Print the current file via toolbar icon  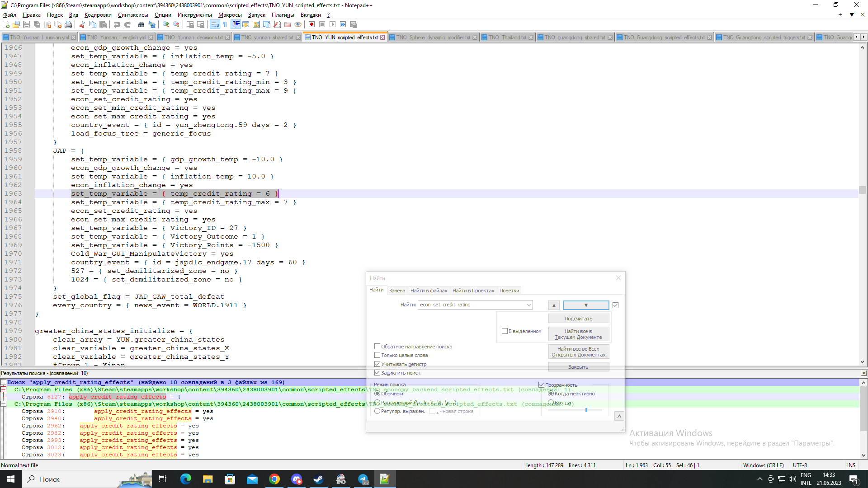[x=69, y=25]
